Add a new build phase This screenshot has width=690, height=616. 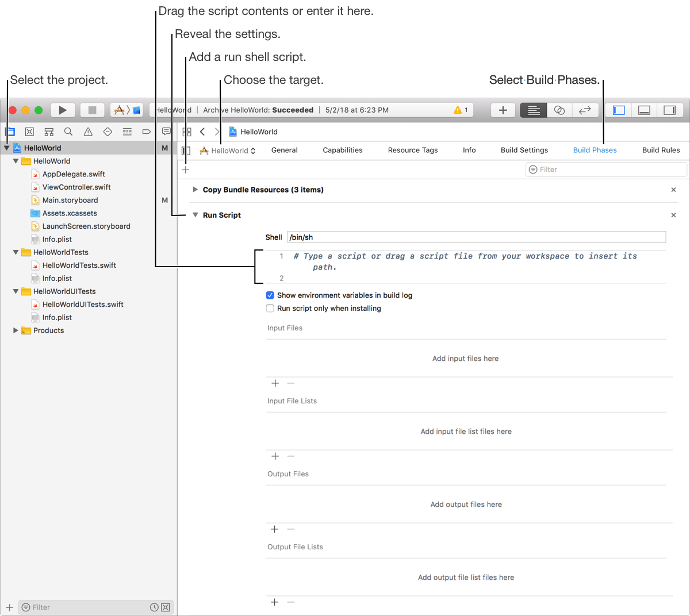tap(186, 170)
